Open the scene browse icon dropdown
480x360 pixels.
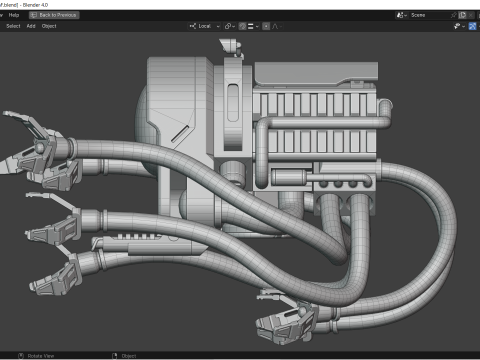pyautogui.click(x=402, y=15)
